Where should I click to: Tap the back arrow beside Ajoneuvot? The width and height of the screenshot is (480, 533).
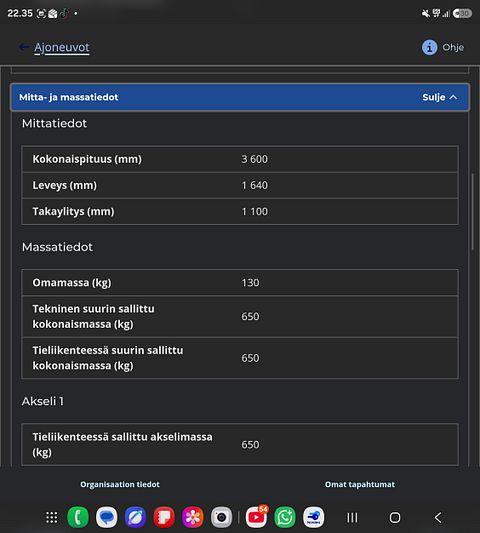coord(23,47)
